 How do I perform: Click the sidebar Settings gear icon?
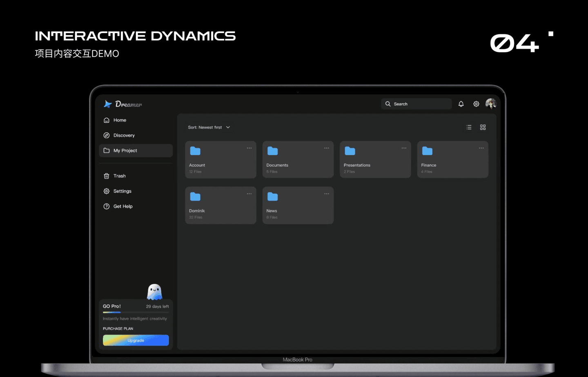point(107,191)
